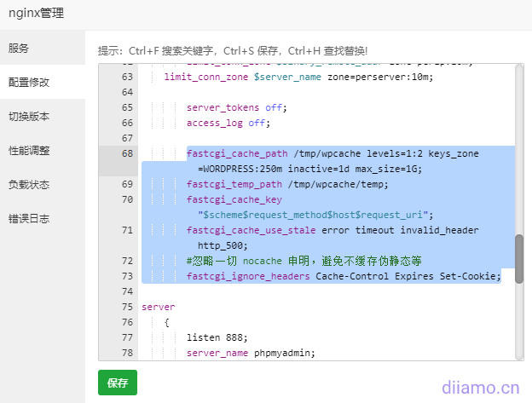
Task: Place cursor on the access_log off line
Action: pos(227,123)
